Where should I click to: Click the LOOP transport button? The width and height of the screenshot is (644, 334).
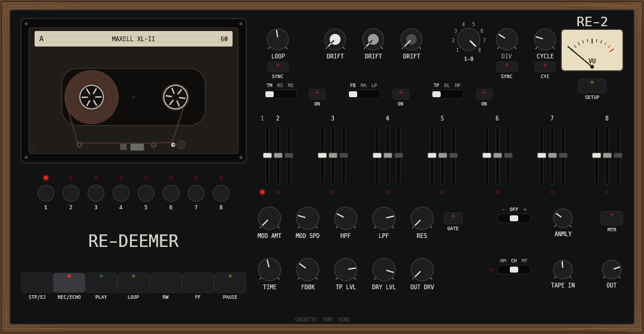(134, 283)
